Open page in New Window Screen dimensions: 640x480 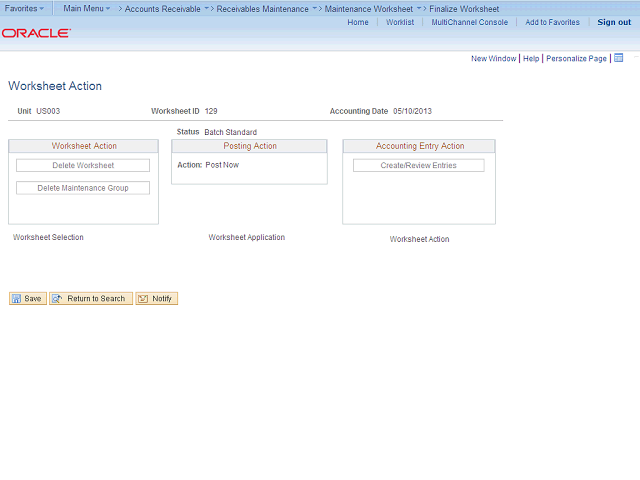point(493,58)
